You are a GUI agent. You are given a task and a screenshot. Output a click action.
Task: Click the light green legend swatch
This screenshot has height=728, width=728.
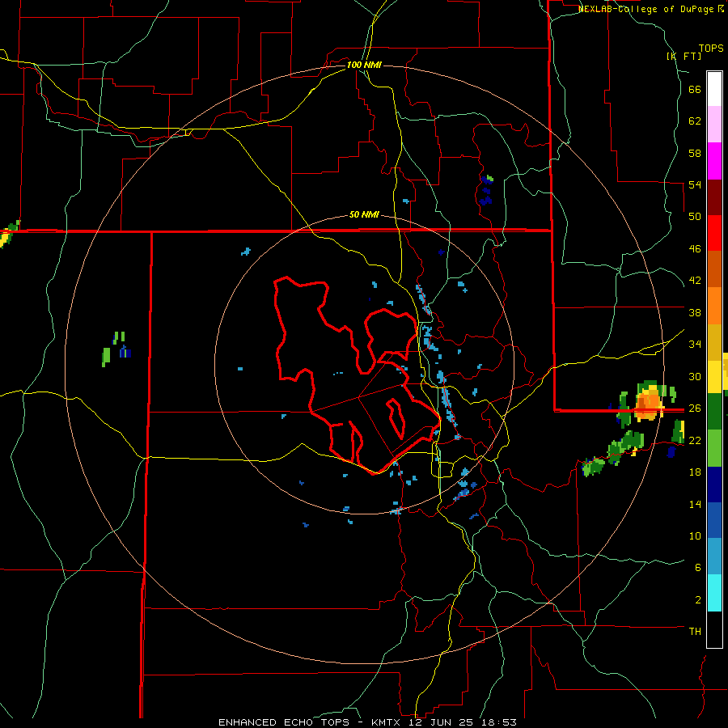click(714, 448)
